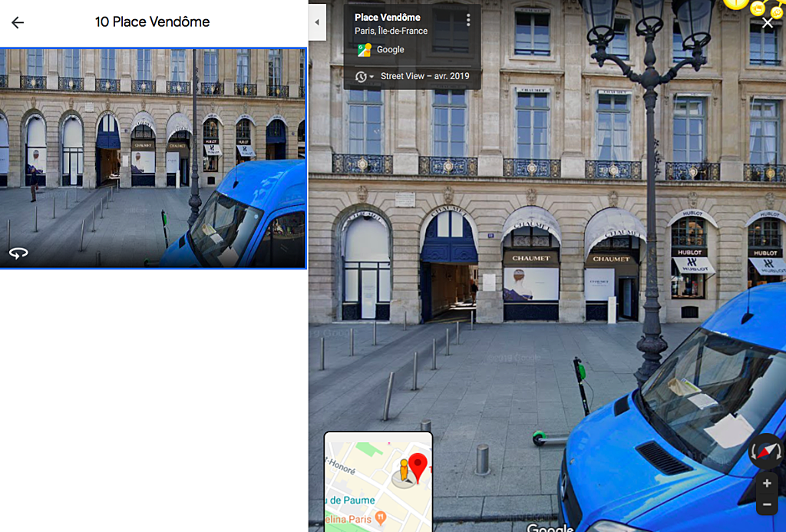The width and height of the screenshot is (786, 532).
Task: Zoom in with the plus button
Action: [x=767, y=484]
